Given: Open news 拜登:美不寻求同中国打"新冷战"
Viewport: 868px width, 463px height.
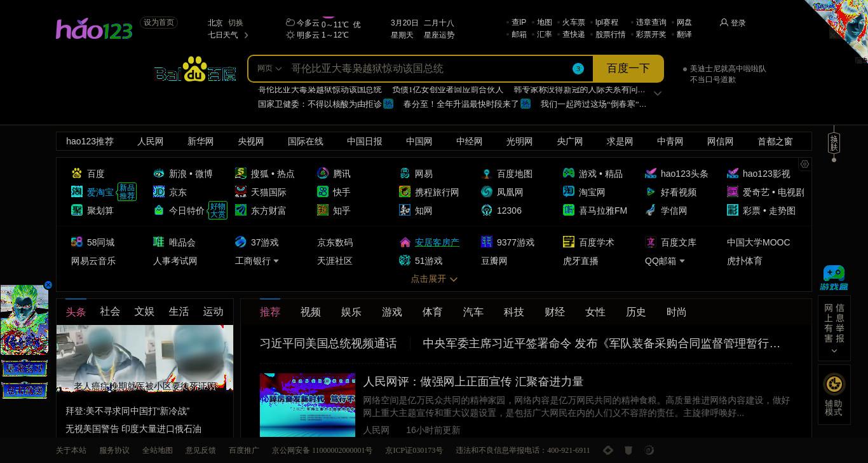Looking at the screenshot, I should pos(128,411).
